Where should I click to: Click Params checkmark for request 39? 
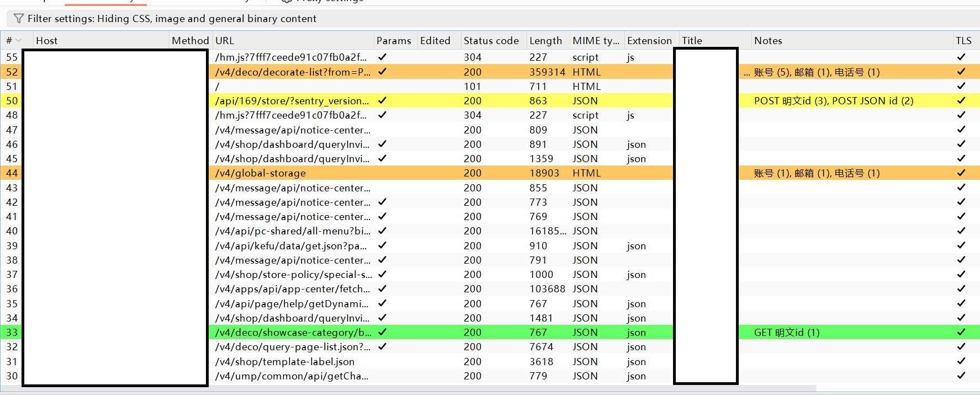(x=382, y=245)
